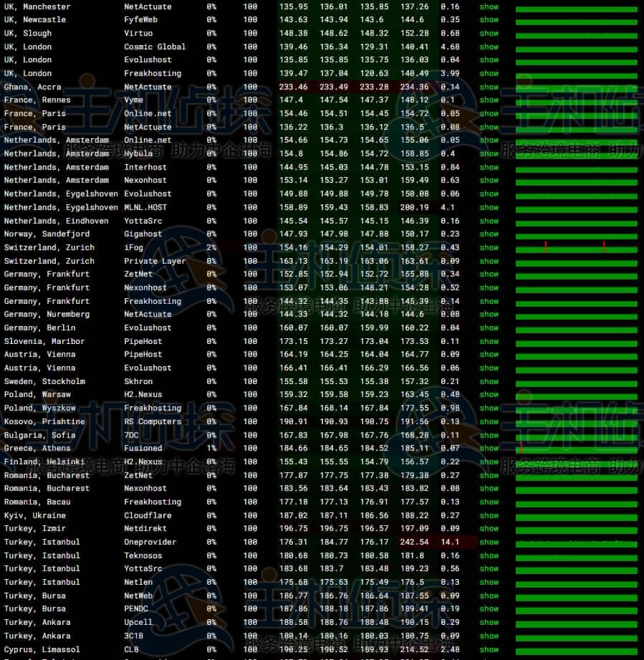Select the 'Germany, Berlin' location text
This screenshot has width=644, height=660.
click(x=40, y=328)
